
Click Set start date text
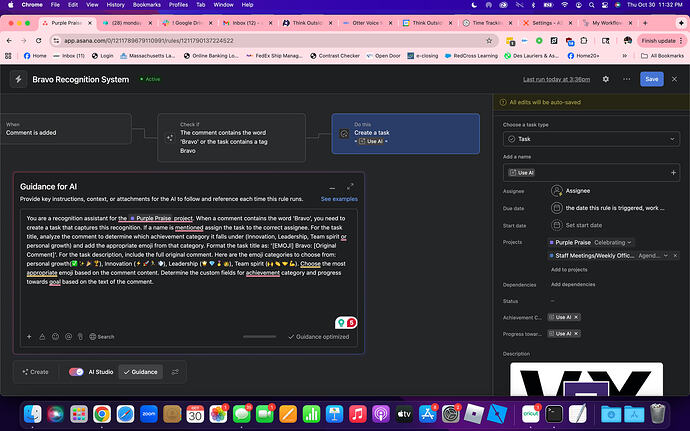click(584, 225)
